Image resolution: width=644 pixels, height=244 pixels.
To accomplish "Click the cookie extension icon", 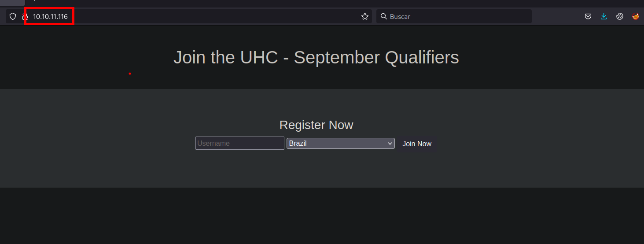I will tap(620, 16).
